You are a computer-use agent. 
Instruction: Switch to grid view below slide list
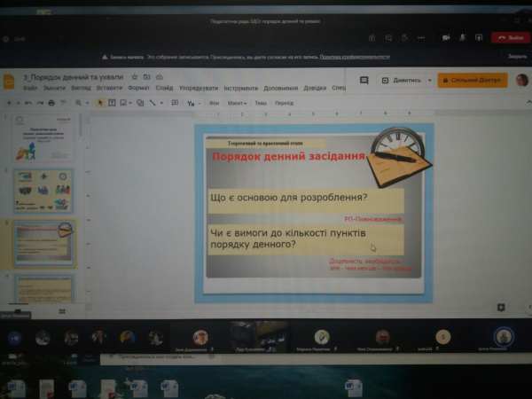click(x=62, y=312)
